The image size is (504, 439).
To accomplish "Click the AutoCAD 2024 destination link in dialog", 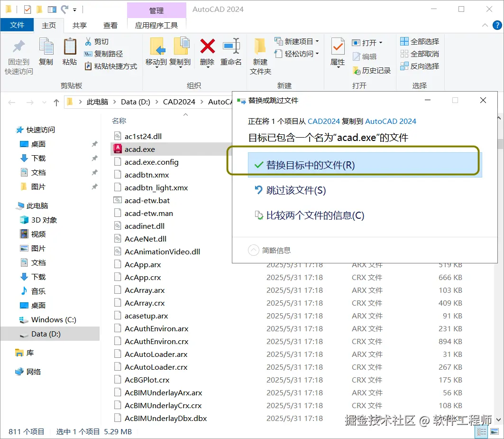I will [391, 121].
